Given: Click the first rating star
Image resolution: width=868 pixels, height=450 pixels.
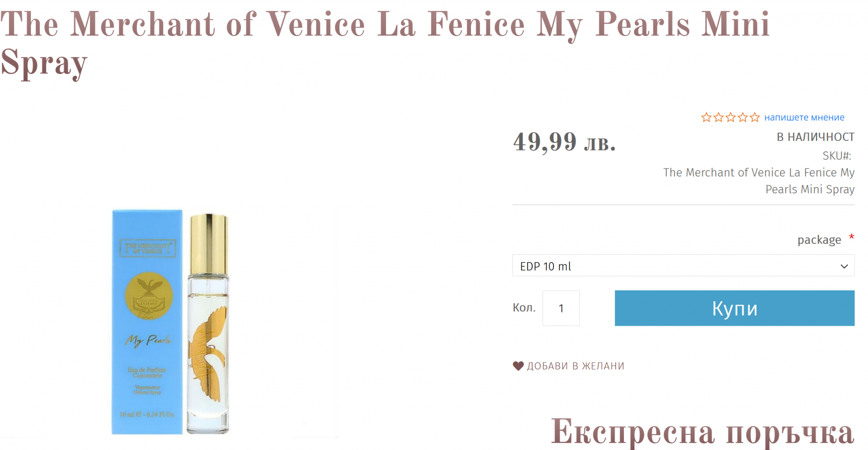Looking at the screenshot, I should [x=706, y=117].
